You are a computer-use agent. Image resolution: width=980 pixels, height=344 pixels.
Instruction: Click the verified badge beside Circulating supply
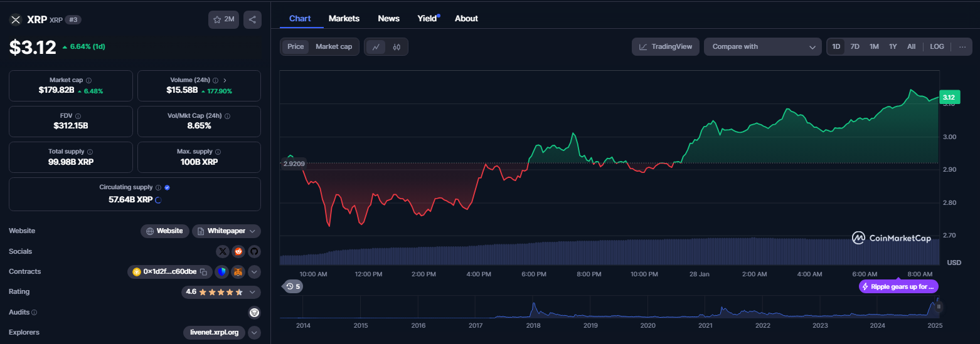coord(167,187)
